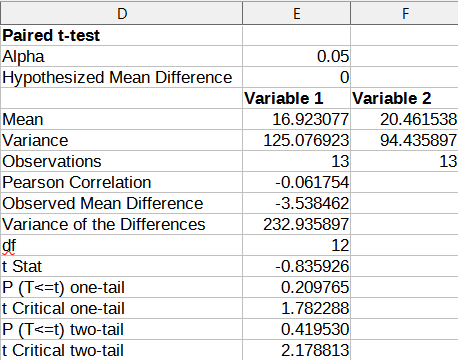Select mean value 16.923077
The height and width of the screenshot is (360, 458).
pos(296,119)
